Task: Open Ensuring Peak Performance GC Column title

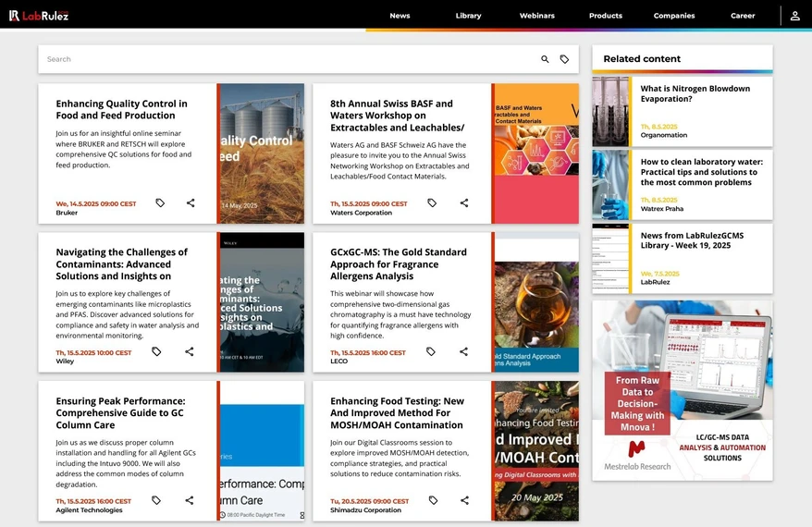Action: click(x=120, y=412)
